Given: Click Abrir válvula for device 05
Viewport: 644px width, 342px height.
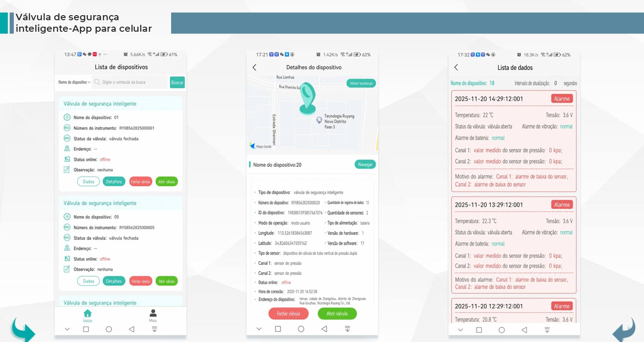Looking at the screenshot, I should (167, 281).
